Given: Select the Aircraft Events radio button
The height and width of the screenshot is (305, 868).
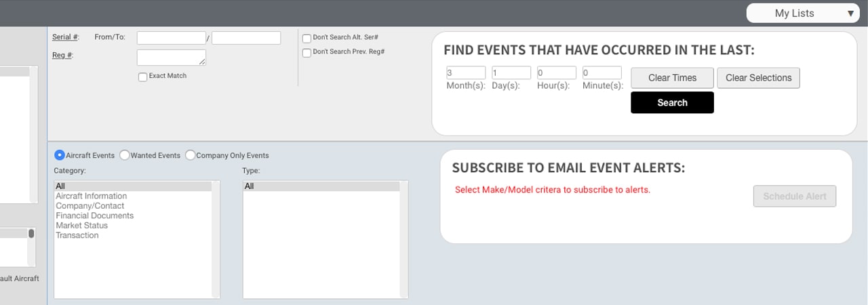Looking at the screenshot, I should coord(60,155).
